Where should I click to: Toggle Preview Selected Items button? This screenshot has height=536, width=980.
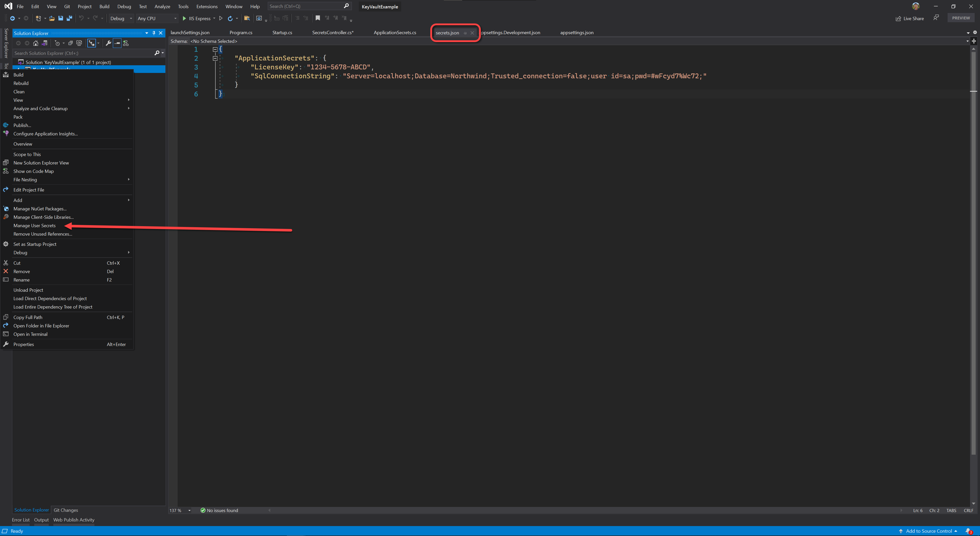(x=117, y=43)
